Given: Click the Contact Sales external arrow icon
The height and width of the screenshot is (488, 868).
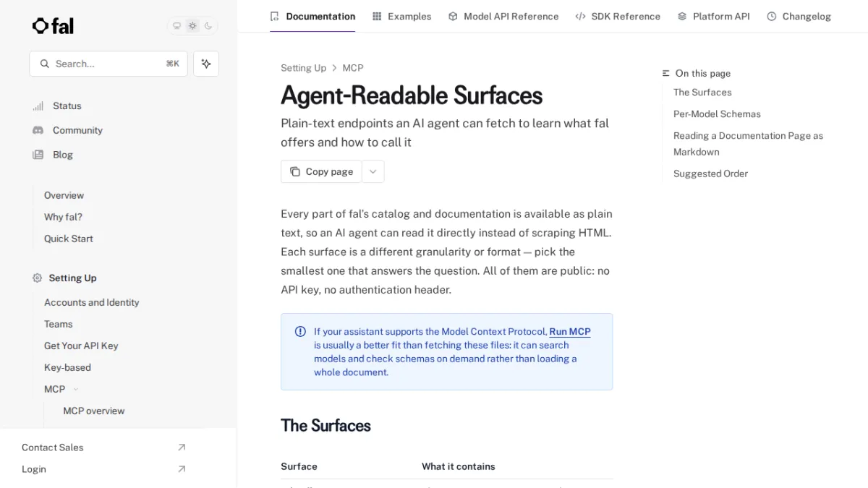Looking at the screenshot, I should (182, 448).
